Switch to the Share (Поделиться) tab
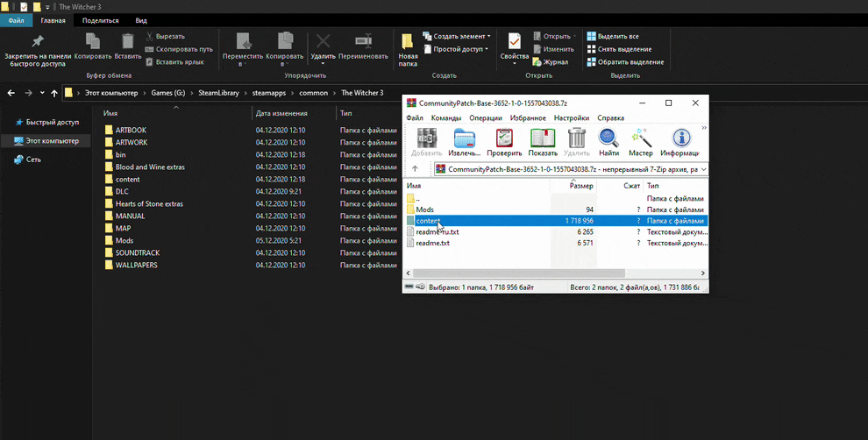 pos(100,20)
